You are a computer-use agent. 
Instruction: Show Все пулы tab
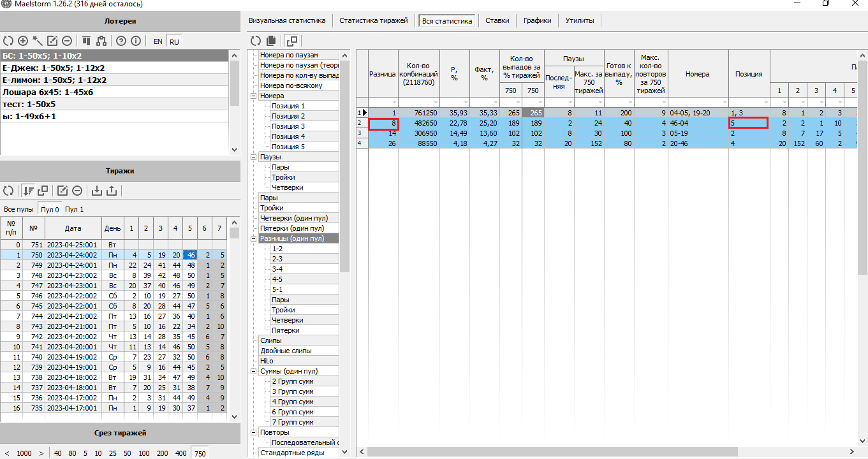point(18,209)
